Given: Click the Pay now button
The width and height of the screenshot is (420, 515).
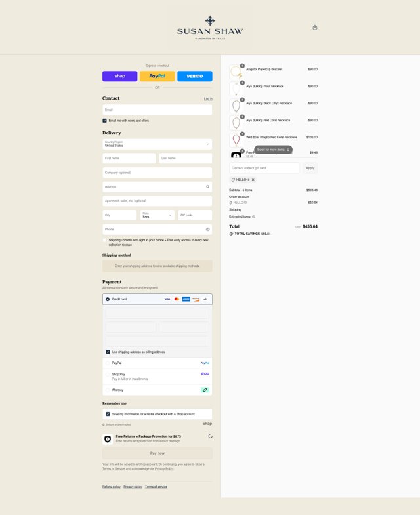Looking at the screenshot, I should coord(157,453).
